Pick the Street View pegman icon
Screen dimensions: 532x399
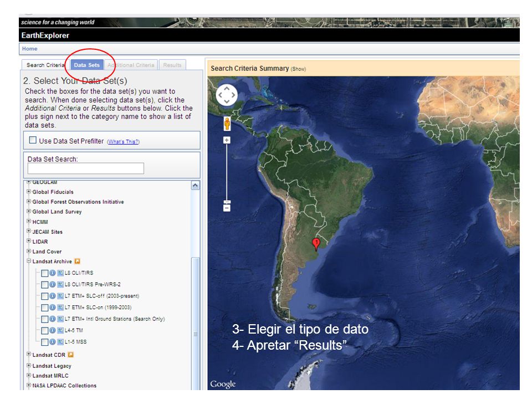[x=227, y=124]
